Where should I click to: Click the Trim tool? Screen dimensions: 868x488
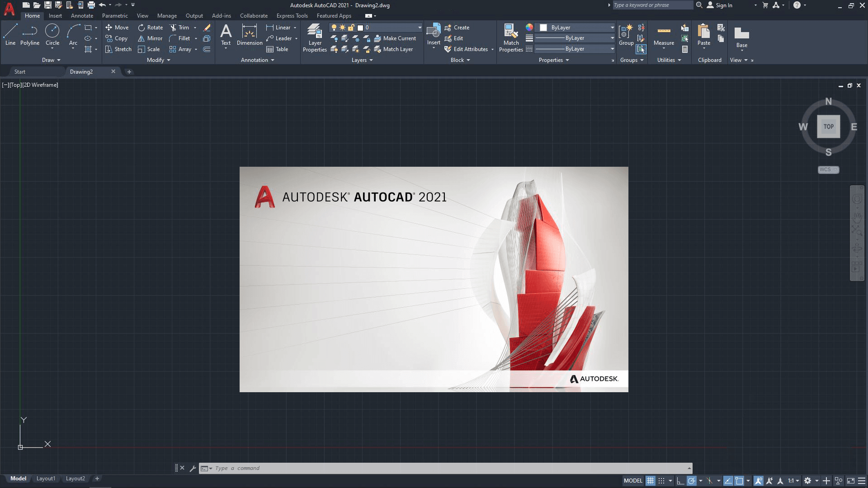pyautogui.click(x=179, y=28)
